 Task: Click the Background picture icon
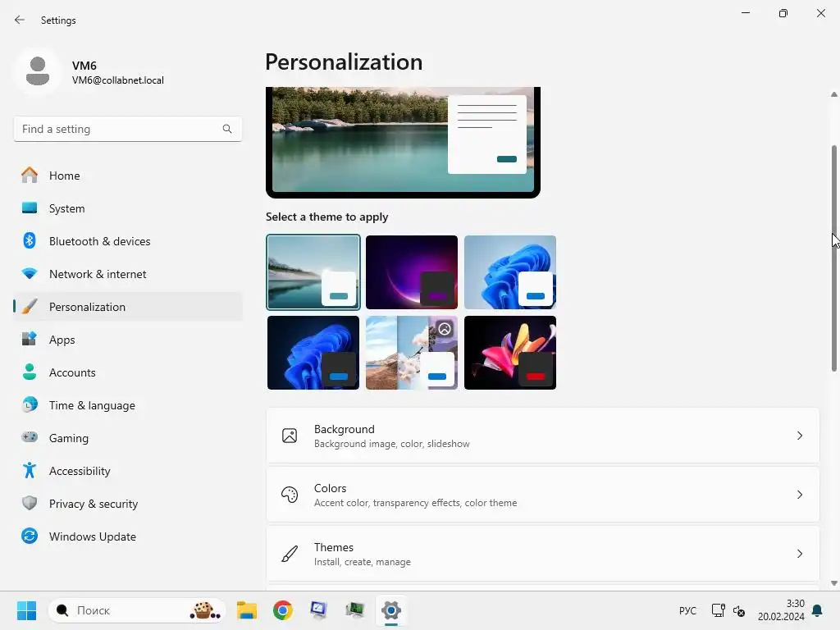(290, 436)
